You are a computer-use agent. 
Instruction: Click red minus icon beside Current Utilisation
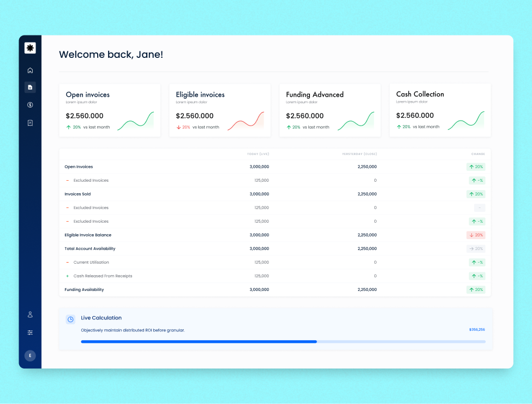click(x=68, y=263)
